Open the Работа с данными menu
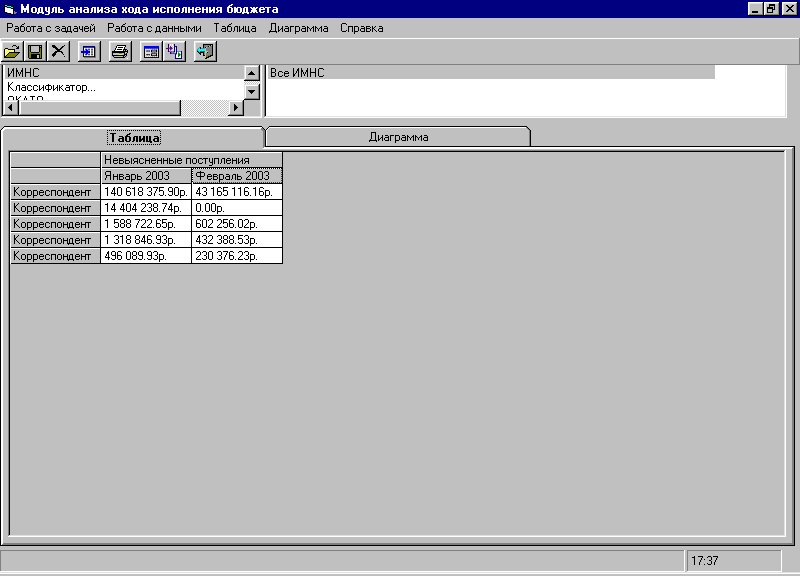The height and width of the screenshot is (576, 800). (x=154, y=28)
